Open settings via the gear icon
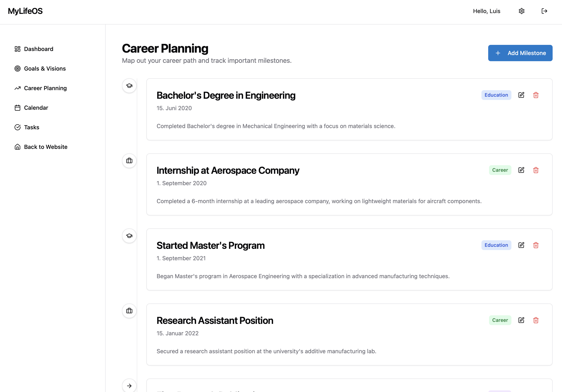Screen dimensions: 562x392 click(522, 11)
